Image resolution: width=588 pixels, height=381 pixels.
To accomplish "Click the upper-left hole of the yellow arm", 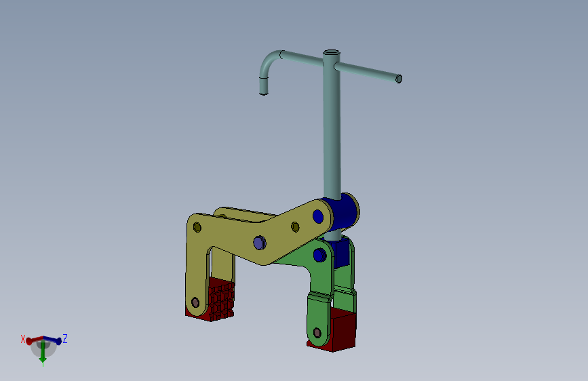I will pyautogui.click(x=197, y=227).
